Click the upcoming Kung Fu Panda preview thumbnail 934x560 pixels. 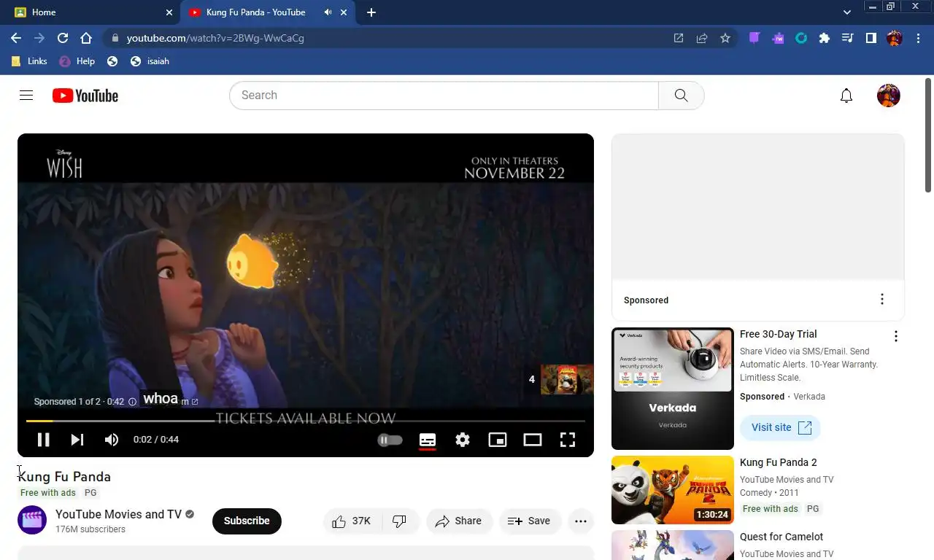(x=567, y=379)
